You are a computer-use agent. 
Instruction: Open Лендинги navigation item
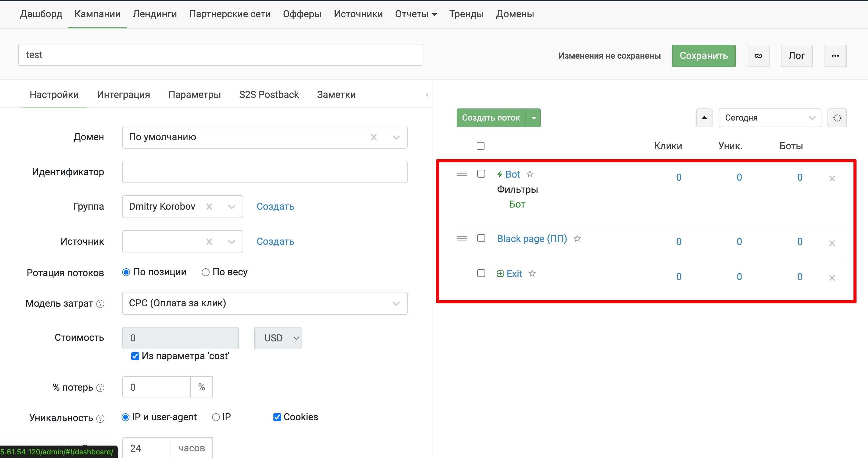click(x=155, y=14)
